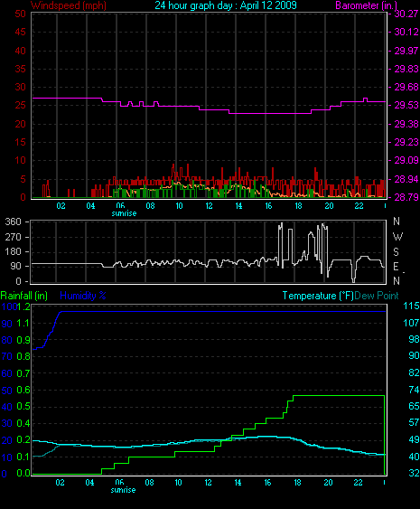Screen dimensions: 420x509
Task: Select the 28.94 barometer scale value
Action: [406, 179]
